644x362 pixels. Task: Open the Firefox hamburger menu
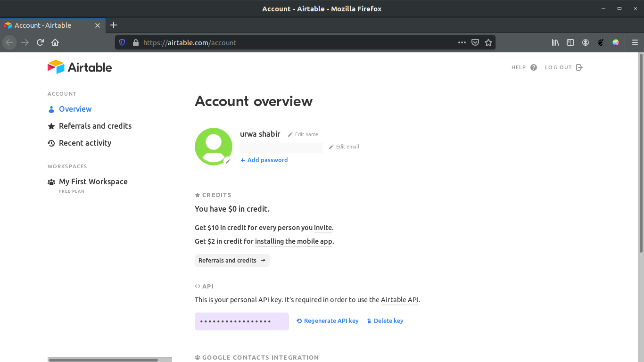[x=635, y=42]
